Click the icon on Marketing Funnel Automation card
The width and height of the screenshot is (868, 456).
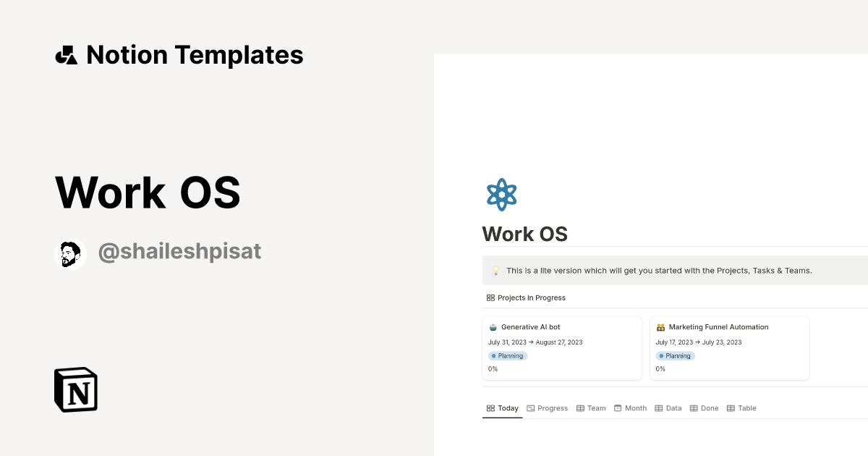(660, 326)
